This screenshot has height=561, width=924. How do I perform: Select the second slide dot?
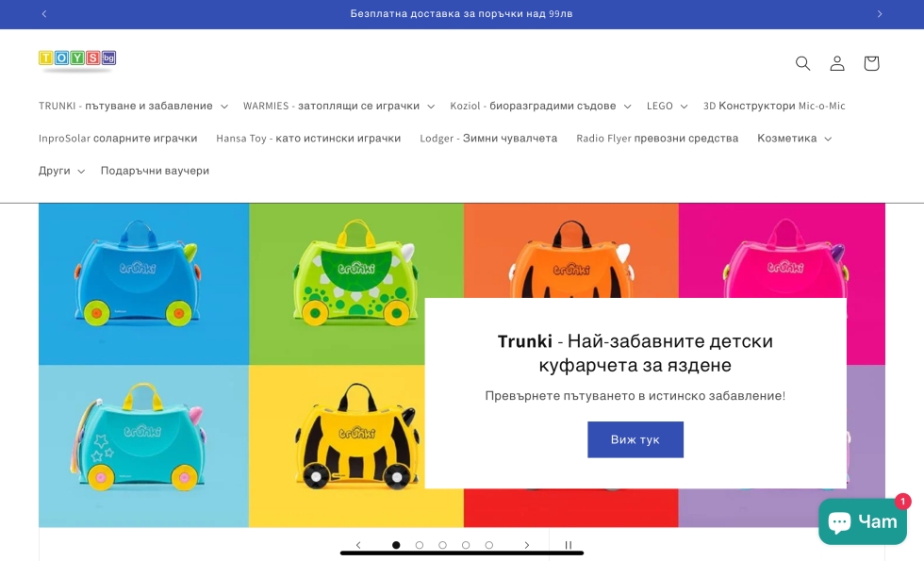pos(420,545)
